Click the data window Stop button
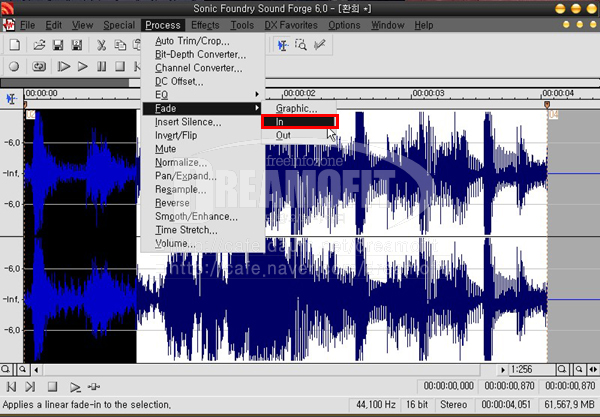The width and height of the screenshot is (600, 417). (x=52, y=387)
